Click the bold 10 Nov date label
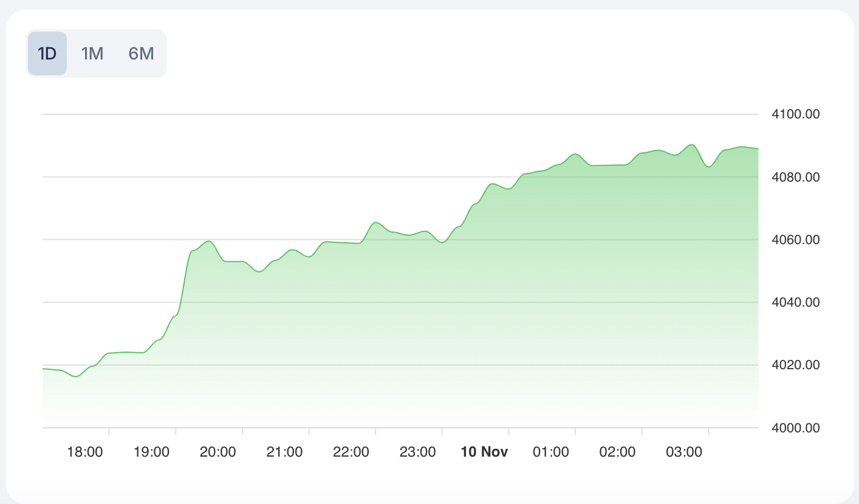 click(x=484, y=452)
